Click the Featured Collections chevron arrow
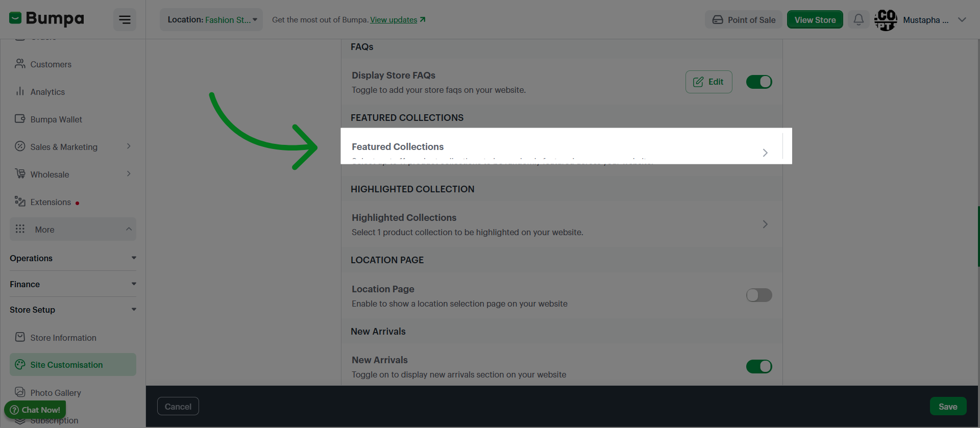980x428 pixels. 765,153
